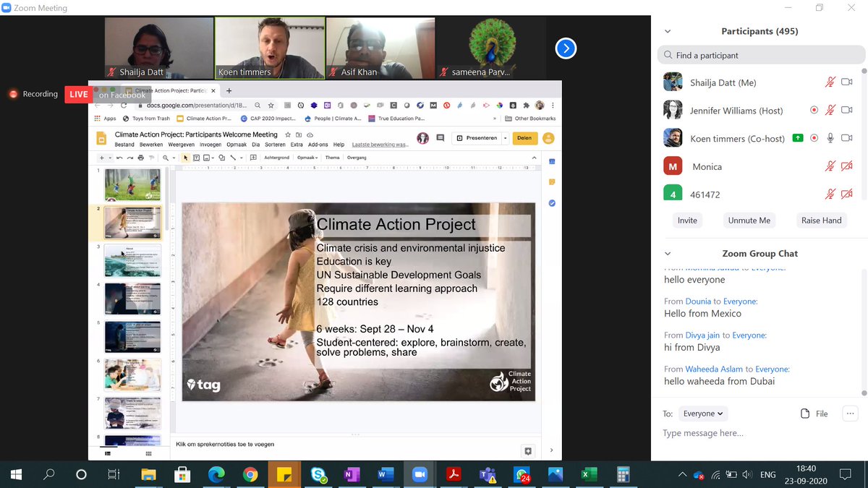Click Raise Hand in the participants panel
The width and height of the screenshot is (868, 488).
click(x=821, y=220)
